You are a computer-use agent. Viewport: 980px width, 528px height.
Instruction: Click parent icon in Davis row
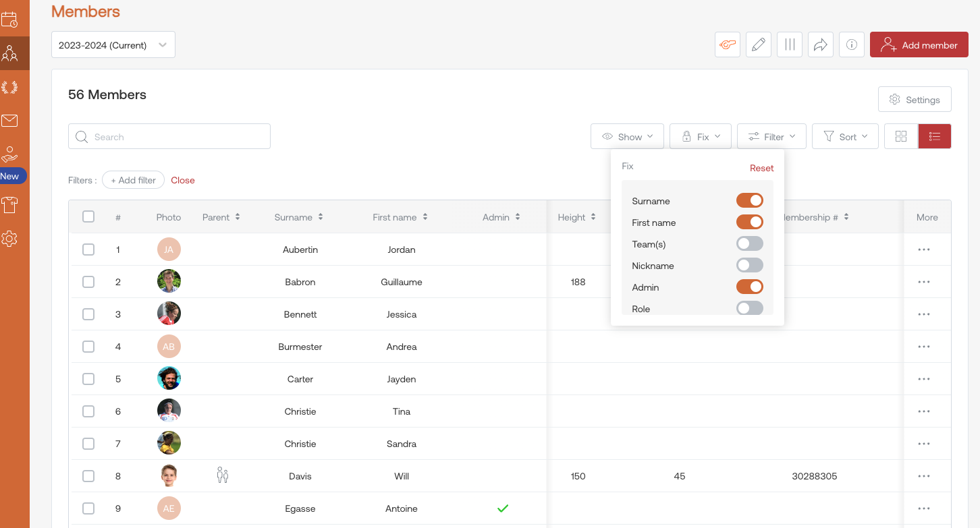point(223,475)
